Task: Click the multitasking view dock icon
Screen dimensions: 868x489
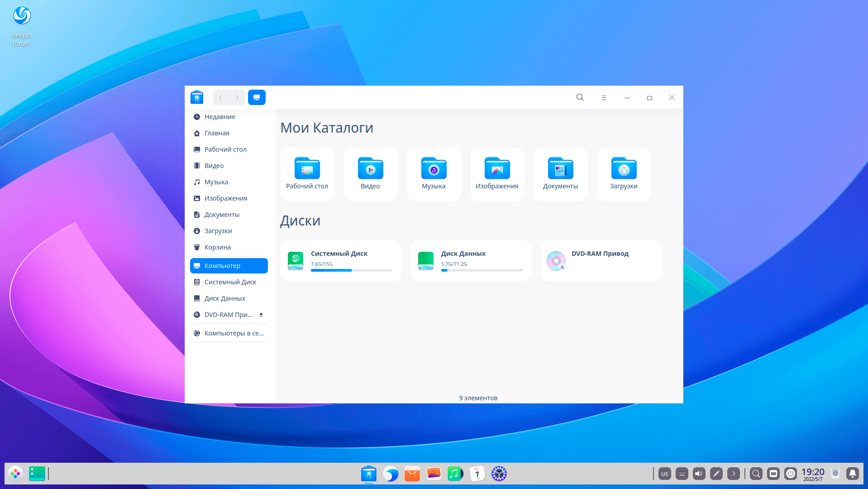Action: (x=37, y=474)
